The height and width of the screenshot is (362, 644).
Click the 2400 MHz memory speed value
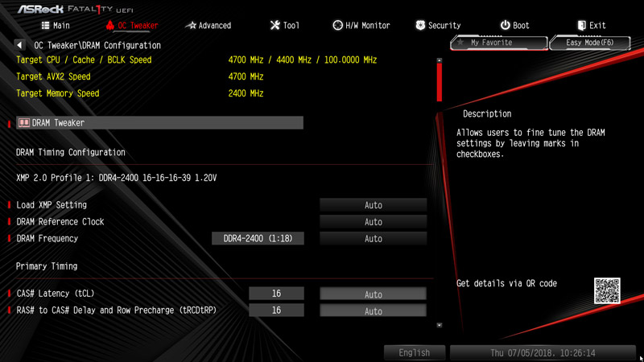pos(246,93)
